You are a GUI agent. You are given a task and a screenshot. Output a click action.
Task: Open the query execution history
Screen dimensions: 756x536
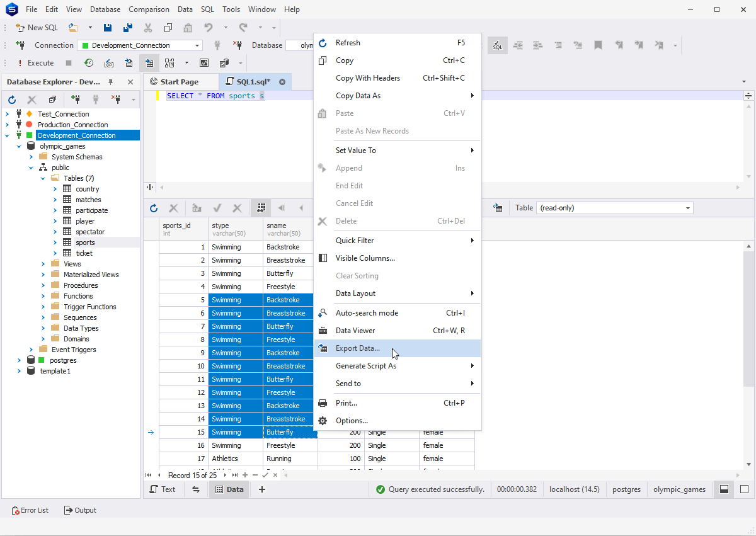point(89,62)
